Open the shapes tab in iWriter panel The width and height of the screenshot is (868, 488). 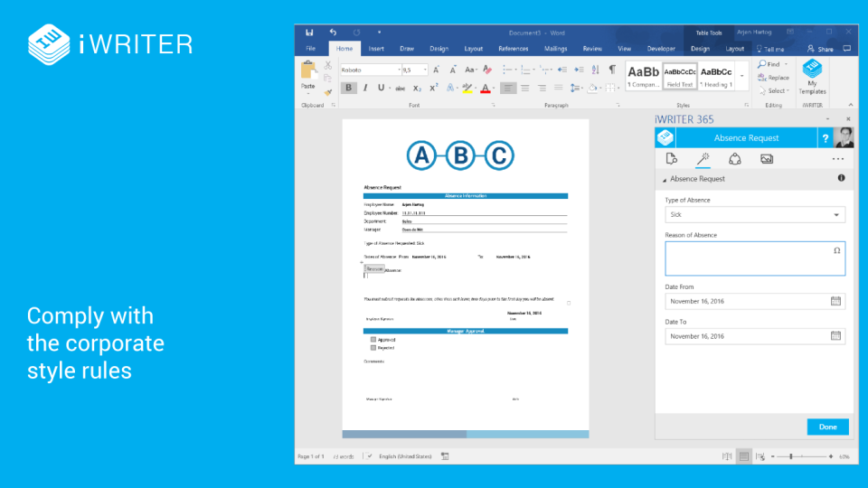pyautogui.click(x=734, y=159)
